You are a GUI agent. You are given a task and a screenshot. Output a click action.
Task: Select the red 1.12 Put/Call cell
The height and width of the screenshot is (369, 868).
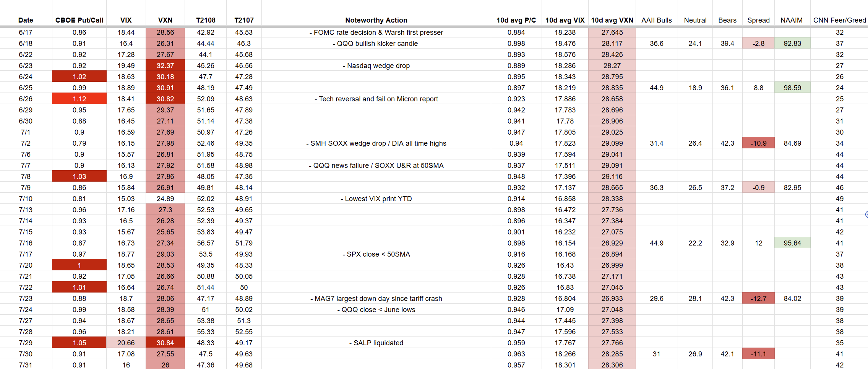[79, 99]
